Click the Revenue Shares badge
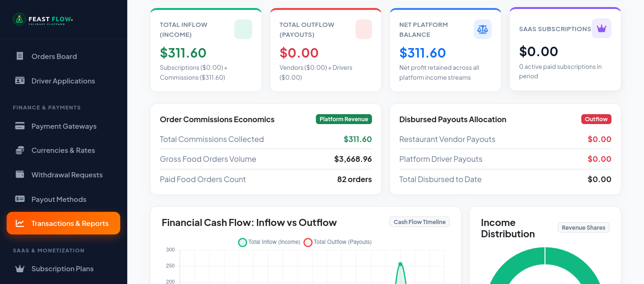The width and height of the screenshot is (644, 284). (583, 227)
